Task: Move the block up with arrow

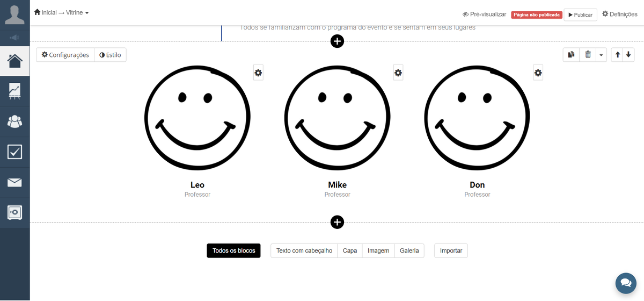Action: 617,54
